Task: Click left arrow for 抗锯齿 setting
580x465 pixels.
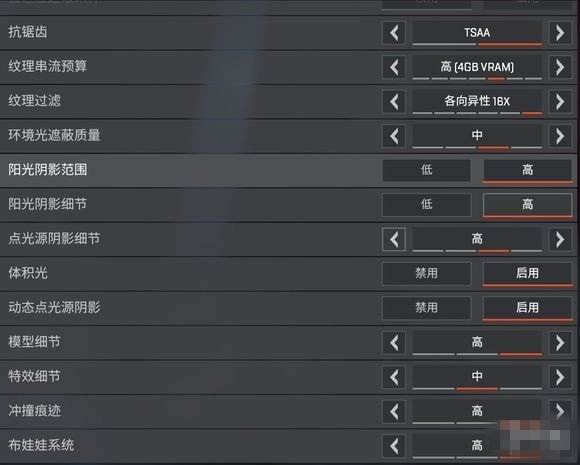Action: coord(394,33)
